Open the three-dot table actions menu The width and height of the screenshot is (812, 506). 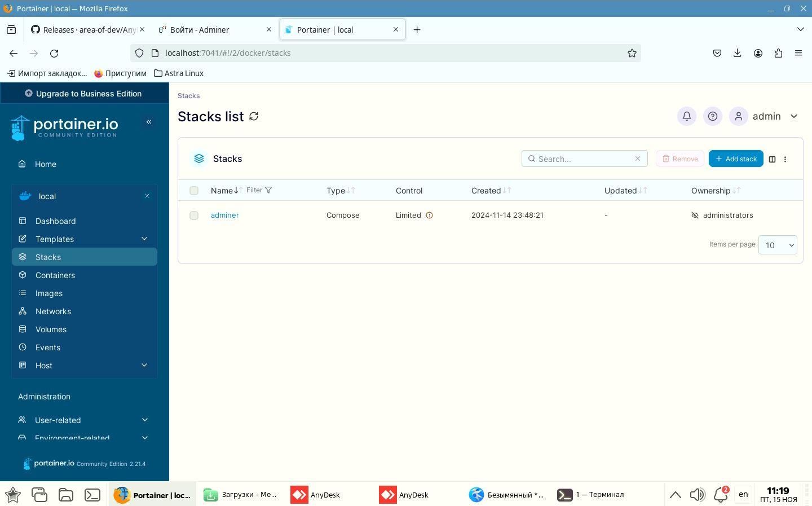pos(785,159)
